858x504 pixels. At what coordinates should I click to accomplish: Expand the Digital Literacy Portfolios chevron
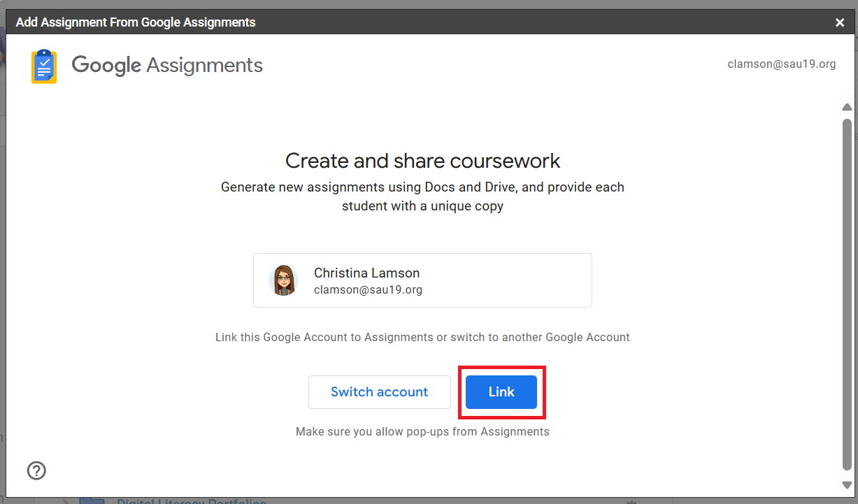point(64,501)
